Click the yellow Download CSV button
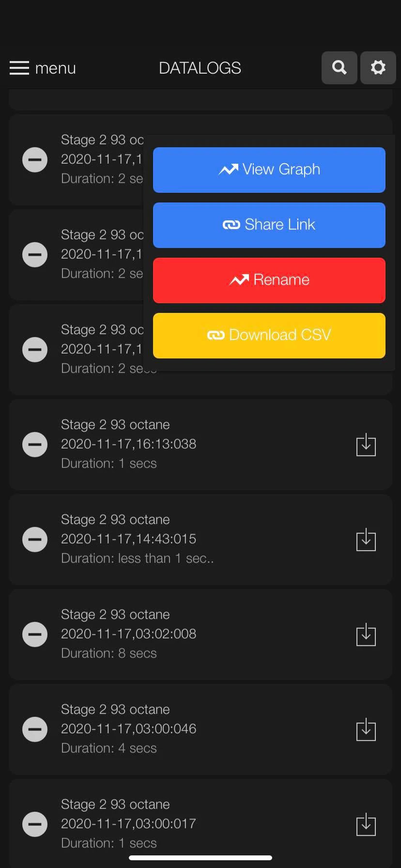 coord(269,336)
